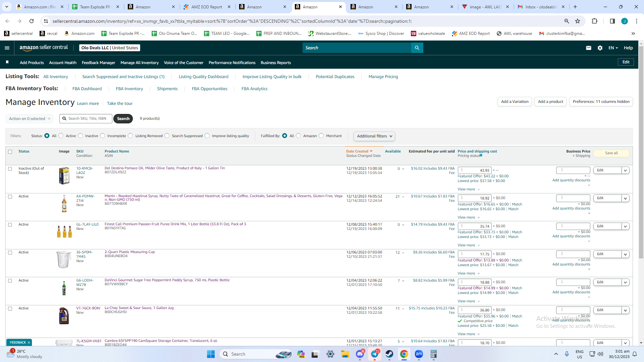Open the Edit dropdown arrow for Del Destino row

pos(625,170)
